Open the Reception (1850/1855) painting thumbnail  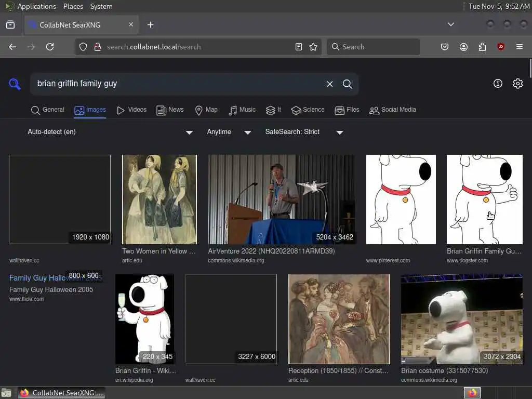pos(339,320)
